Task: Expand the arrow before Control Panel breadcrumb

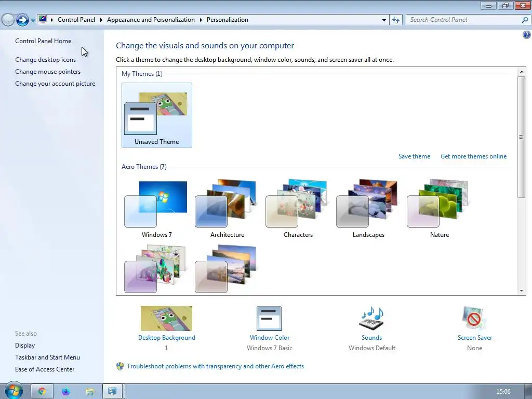Action: tap(52, 20)
